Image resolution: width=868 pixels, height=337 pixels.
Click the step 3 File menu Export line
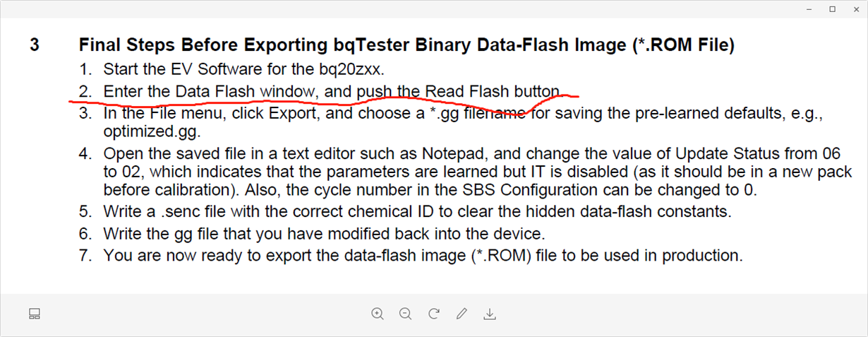[461, 113]
